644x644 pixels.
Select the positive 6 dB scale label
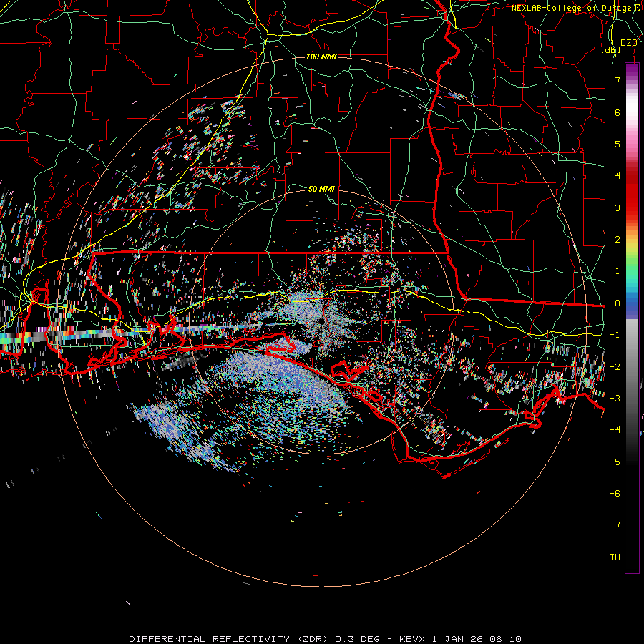pyautogui.click(x=618, y=112)
